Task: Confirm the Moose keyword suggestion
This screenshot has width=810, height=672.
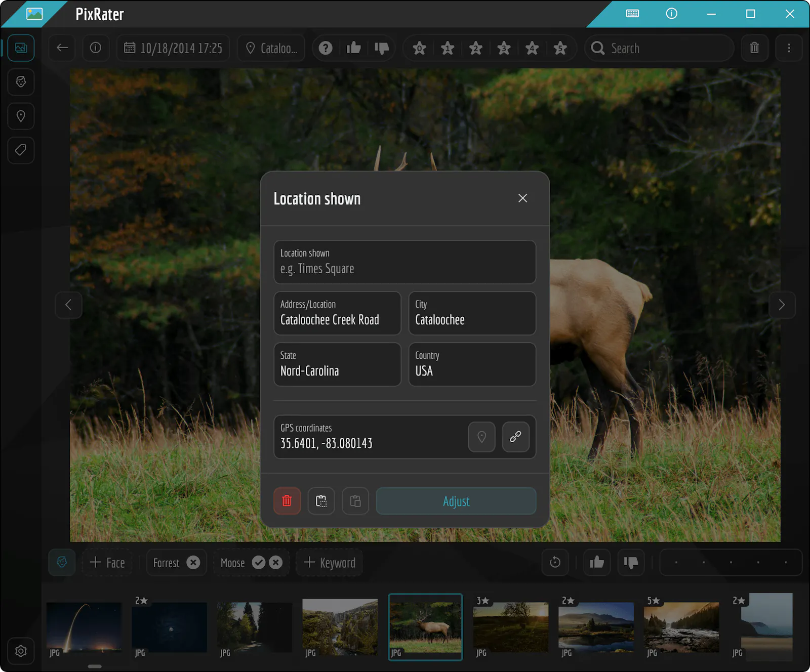Action: [259, 563]
